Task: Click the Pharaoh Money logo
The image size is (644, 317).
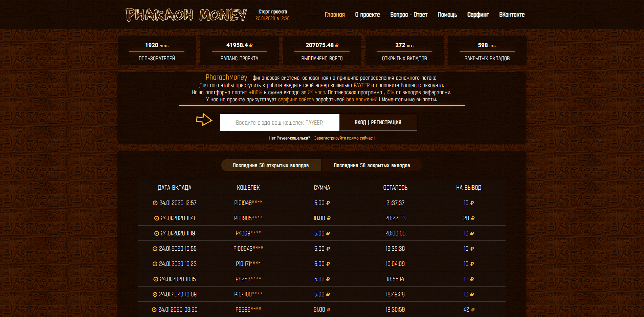Action: click(x=186, y=15)
